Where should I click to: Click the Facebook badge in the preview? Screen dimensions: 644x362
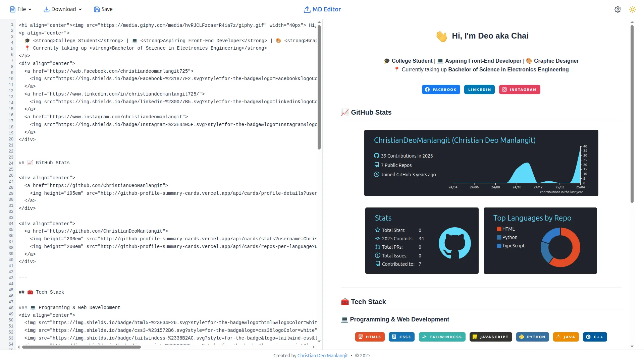[x=441, y=89]
